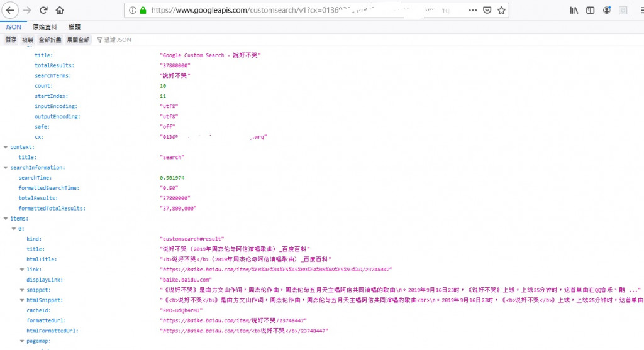The height and width of the screenshot is (350, 644).
Task: Open the baike.baidu.com link value
Action: pyautogui.click(x=276, y=270)
